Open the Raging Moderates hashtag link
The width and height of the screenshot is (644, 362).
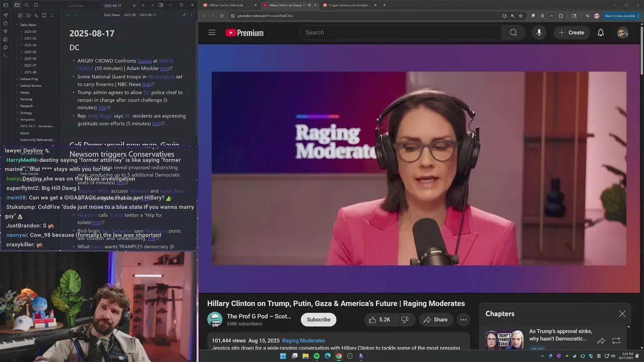[x=303, y=340]
